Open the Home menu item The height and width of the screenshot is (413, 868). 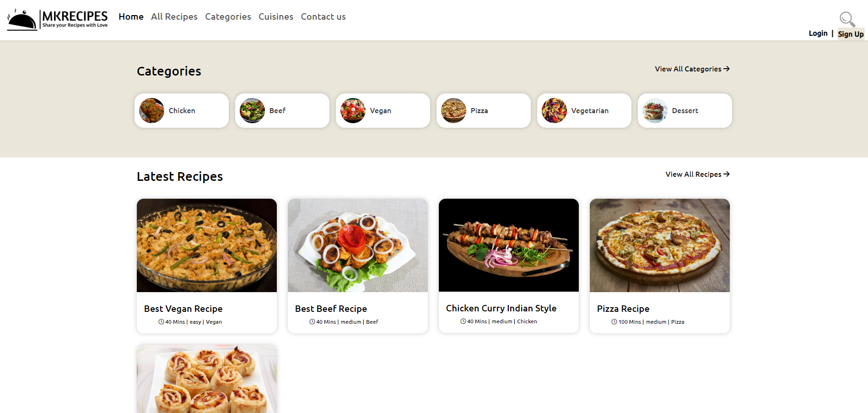coord(131,16)
